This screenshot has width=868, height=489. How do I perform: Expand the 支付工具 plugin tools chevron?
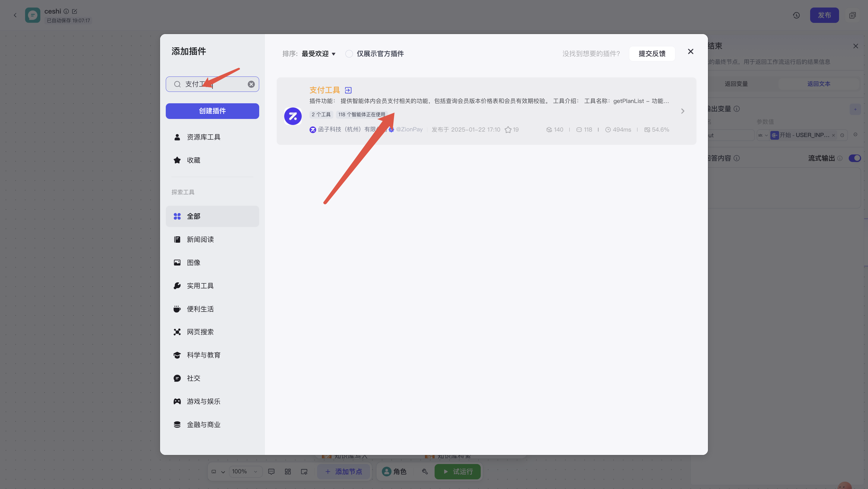click(x=683, y=111)
